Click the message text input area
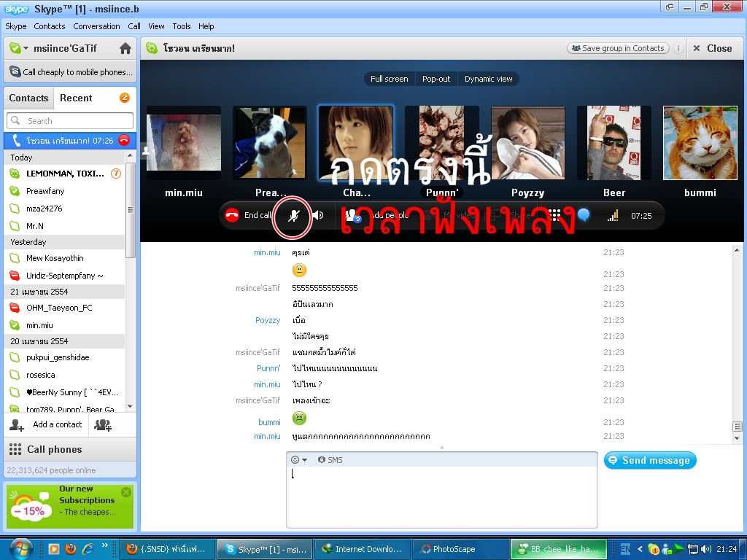This screenshot has height=560, width=747. pyautogui.click(x=441, y=497)
